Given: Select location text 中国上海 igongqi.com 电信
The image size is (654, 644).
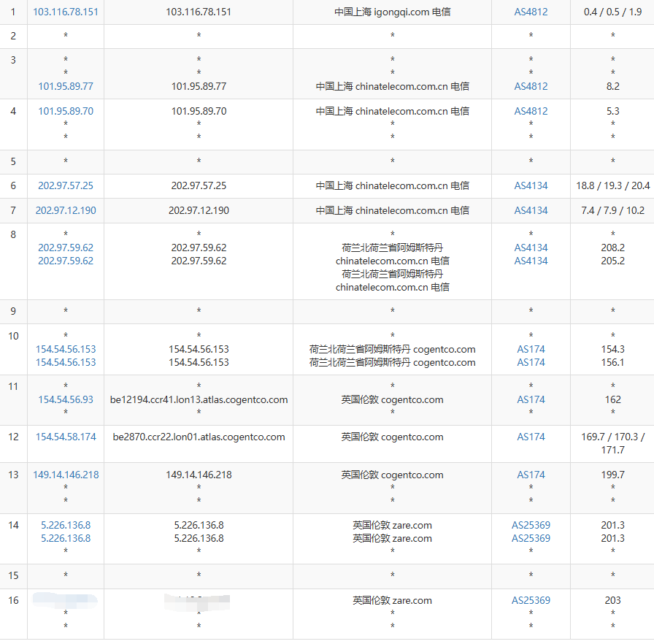Looking at the screenshot, I should click(392, 12).
